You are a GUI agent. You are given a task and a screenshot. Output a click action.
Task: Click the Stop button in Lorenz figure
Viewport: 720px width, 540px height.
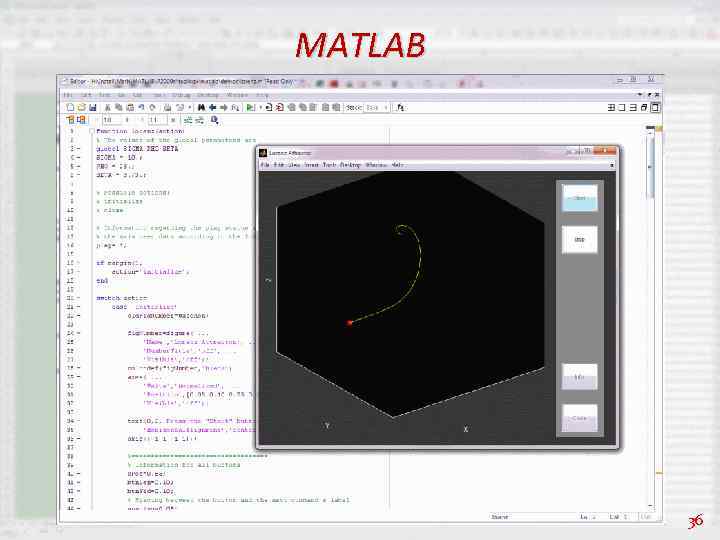coord(579,239)
